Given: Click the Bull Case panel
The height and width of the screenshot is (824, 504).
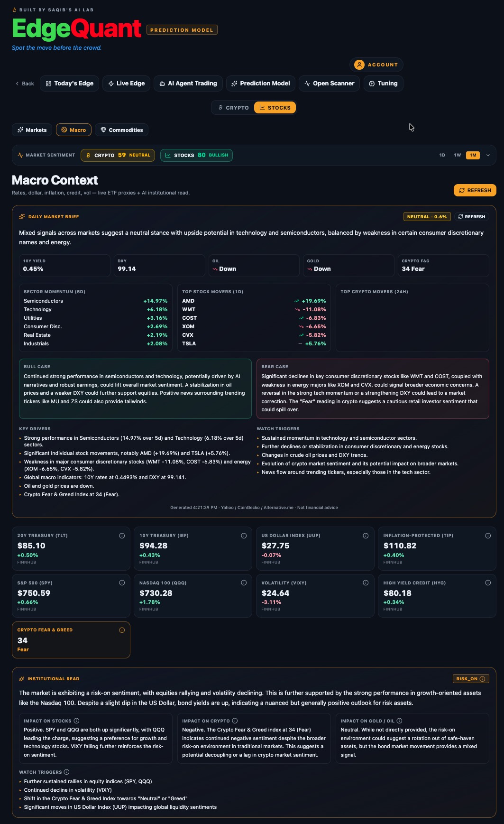Looking at the screenshot, I should (x=135, y=389).
